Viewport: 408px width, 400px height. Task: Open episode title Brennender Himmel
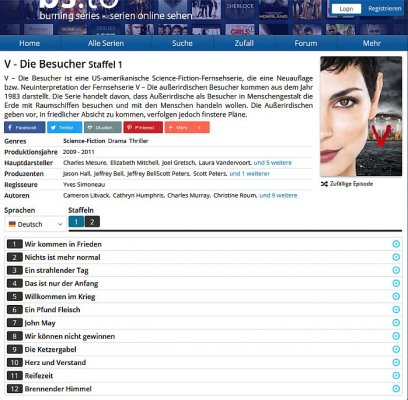coord(58,389)
